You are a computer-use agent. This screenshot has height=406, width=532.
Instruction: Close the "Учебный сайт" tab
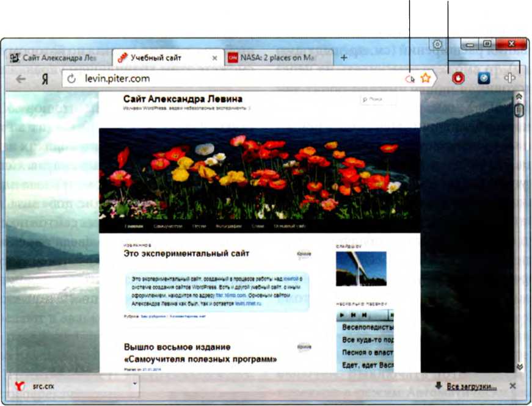pyautogui.click(x=214, y=58)
